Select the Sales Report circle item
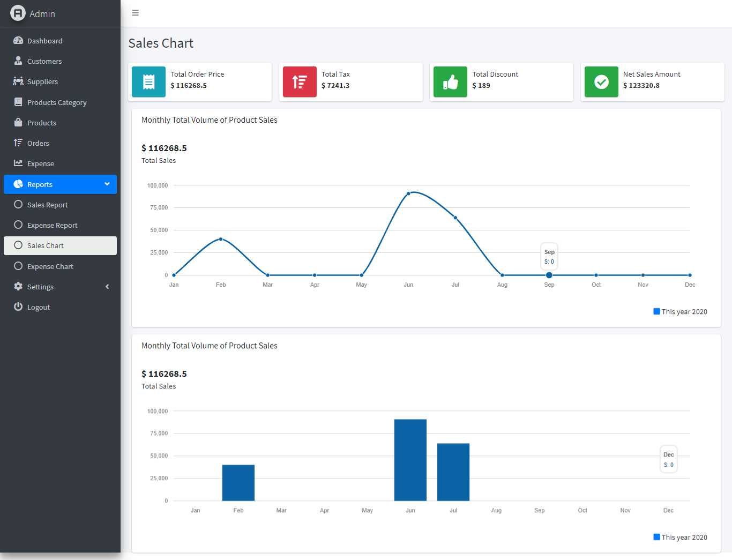732x560 pixels. [x=18, y=205]
